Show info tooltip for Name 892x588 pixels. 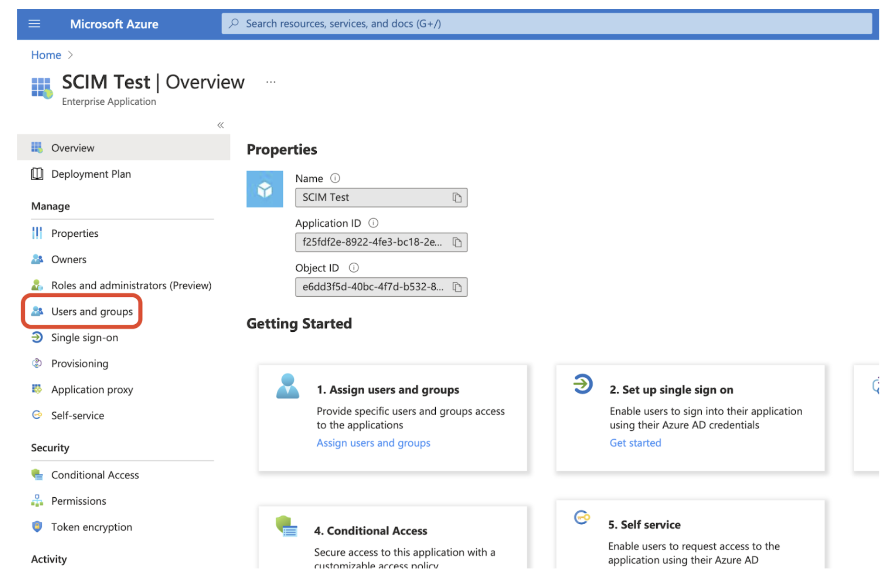click(335, 178)
